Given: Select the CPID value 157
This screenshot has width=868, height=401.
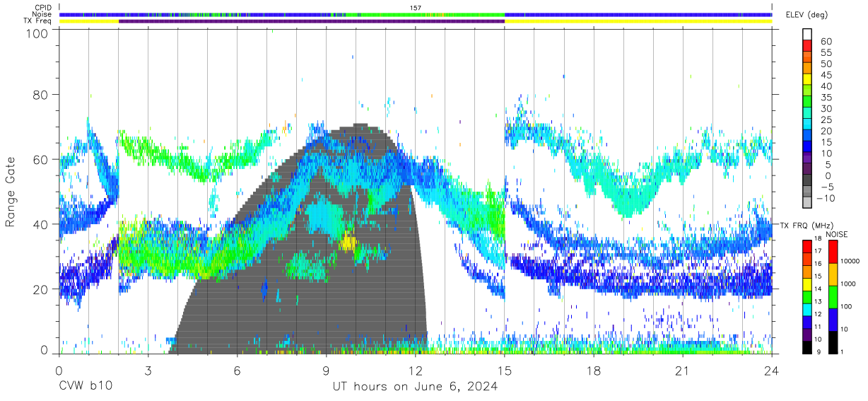Looking at the screenshot, I should 415,7.
